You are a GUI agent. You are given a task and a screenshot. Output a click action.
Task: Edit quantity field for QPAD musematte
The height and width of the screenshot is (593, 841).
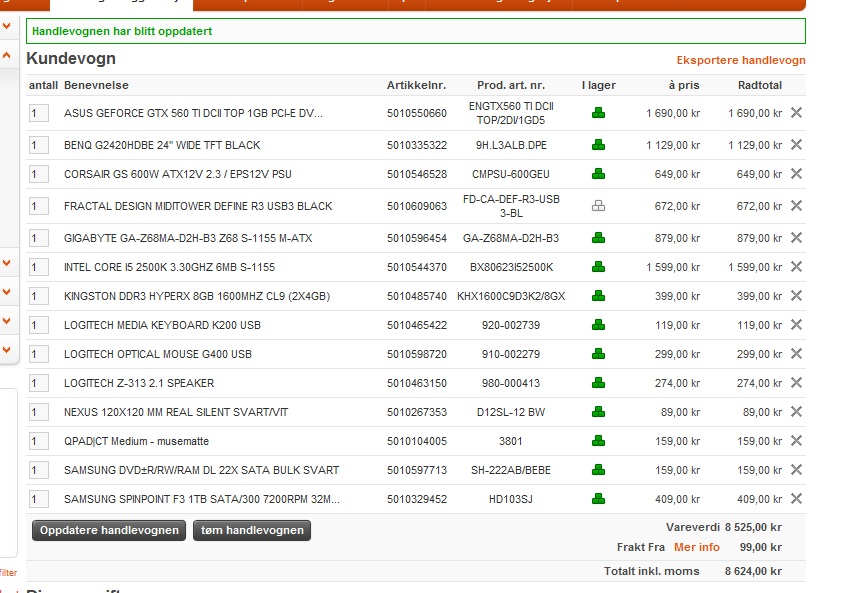(x=39, y=441)
